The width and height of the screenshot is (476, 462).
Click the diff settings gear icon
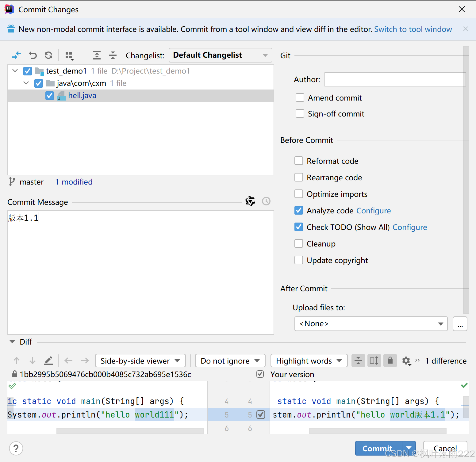(406, 361)
